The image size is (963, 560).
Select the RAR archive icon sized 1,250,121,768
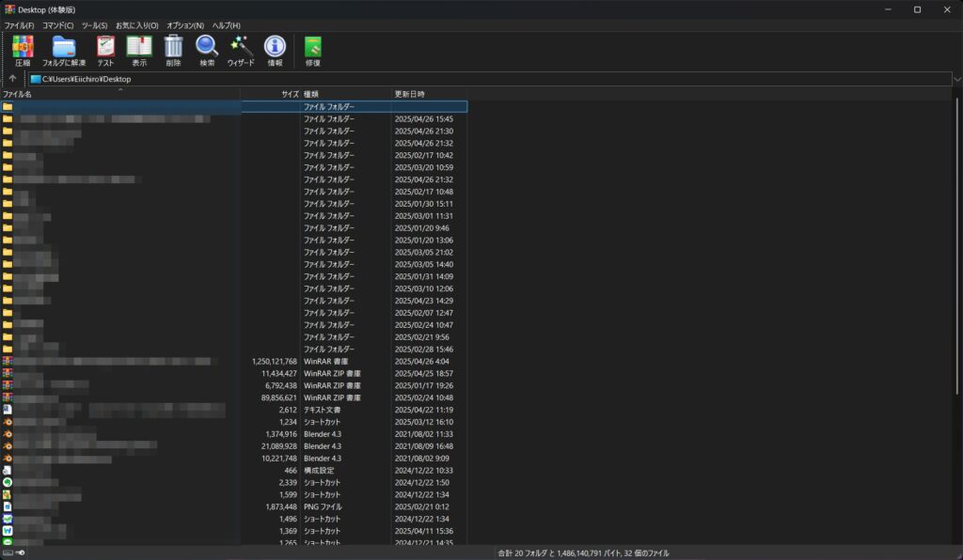[x=8, y=361]
